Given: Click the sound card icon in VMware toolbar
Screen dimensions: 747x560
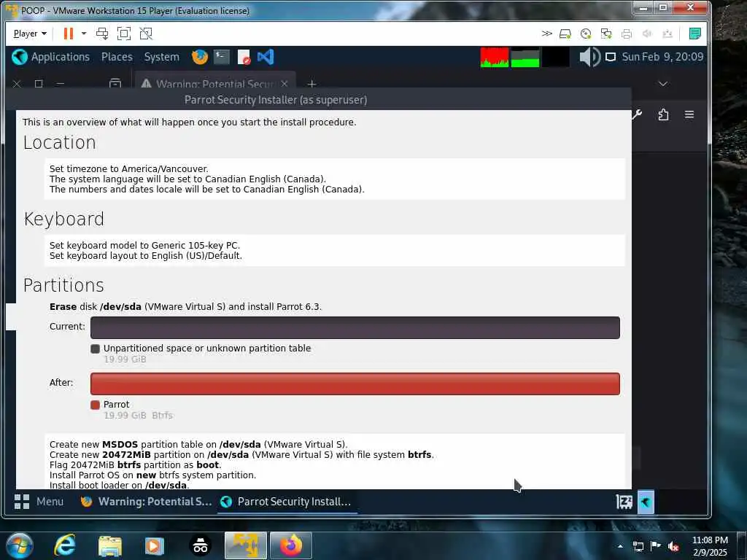Looking at the screenshot, I should pyautogui.click(x=647, y=34).
